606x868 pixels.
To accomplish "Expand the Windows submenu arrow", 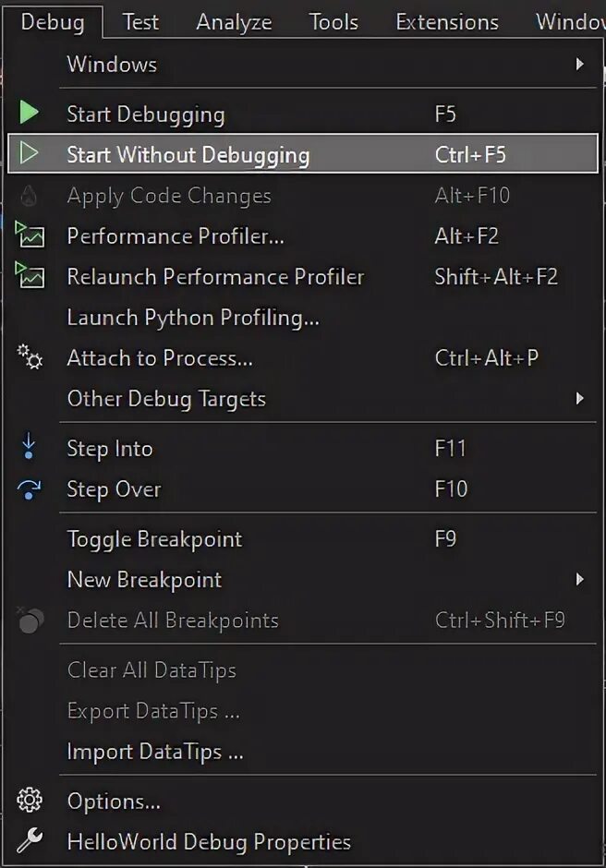I will point(579,65).
